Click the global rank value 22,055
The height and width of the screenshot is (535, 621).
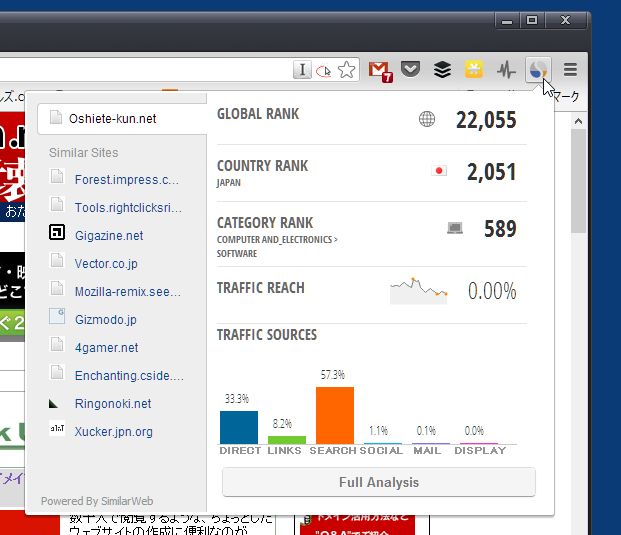(486, 120)
